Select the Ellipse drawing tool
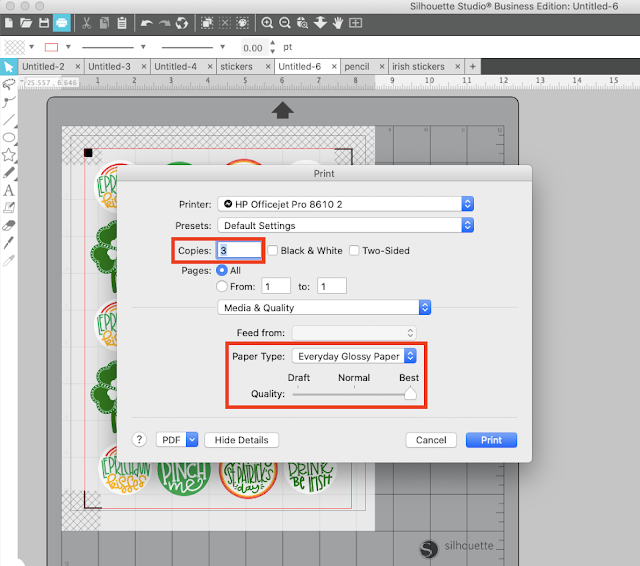The height and width of the screenshot is (566, 640). pos(9,138)
